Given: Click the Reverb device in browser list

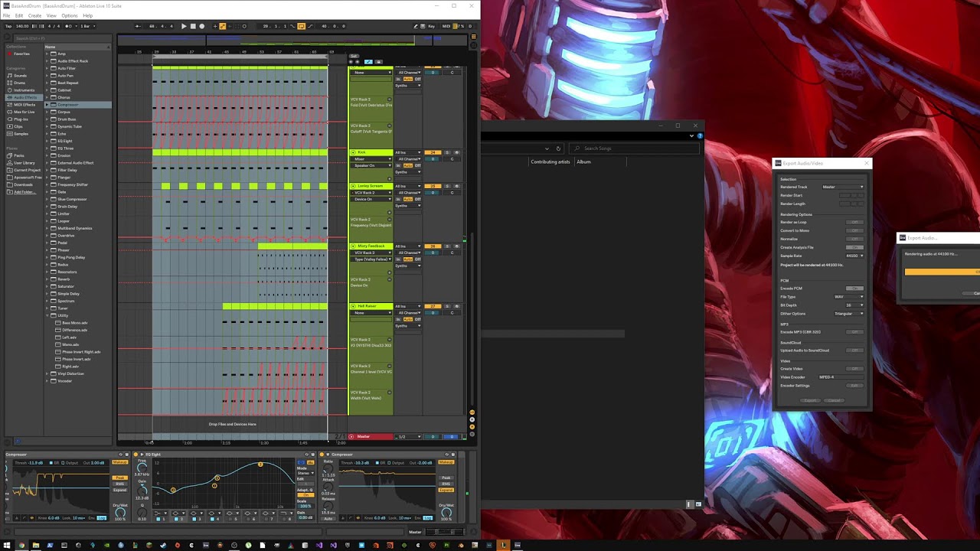Looking at the screenshot, I should click(x=64, y=279).
